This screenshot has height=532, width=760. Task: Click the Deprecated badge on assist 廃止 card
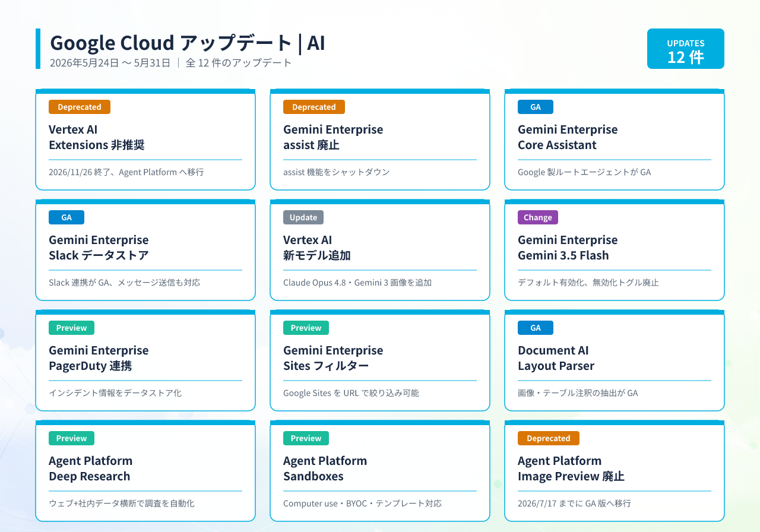[x=314, y=107]
